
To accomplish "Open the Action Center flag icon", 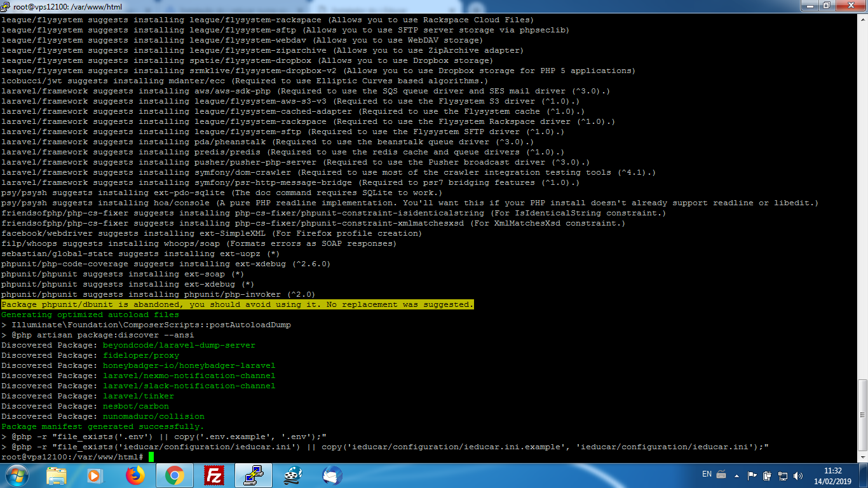I will (752, 475).
